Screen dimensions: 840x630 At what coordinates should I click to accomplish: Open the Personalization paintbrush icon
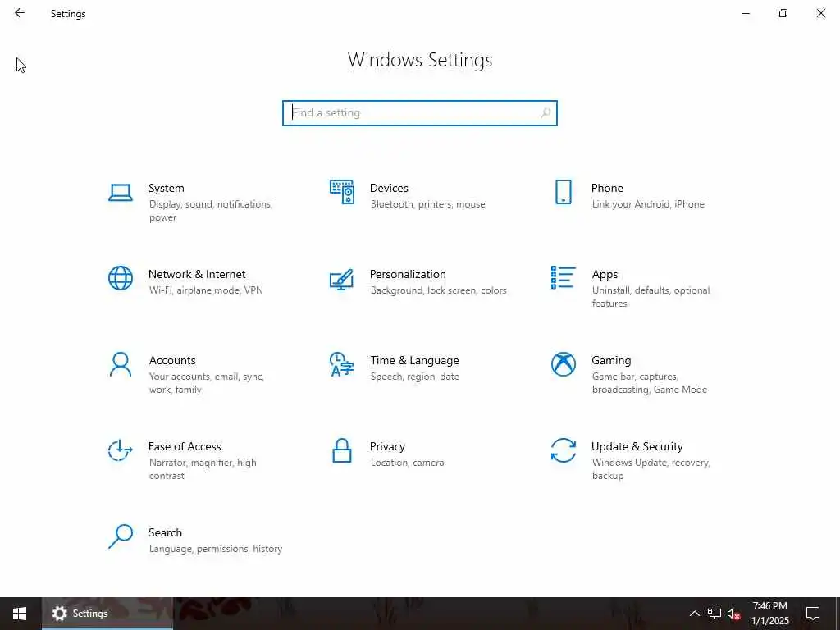342,279
